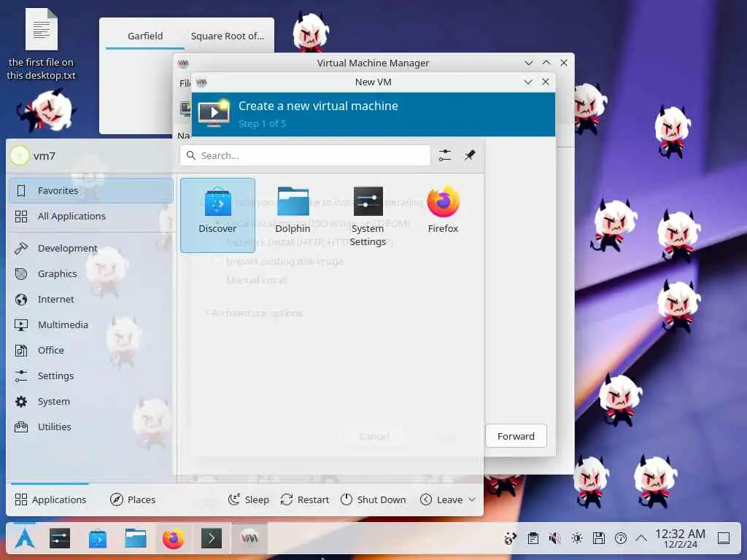Viewport: 747px width, 560px height.
Task: Click the Shut Down button
Action: [x=373, y=499]
